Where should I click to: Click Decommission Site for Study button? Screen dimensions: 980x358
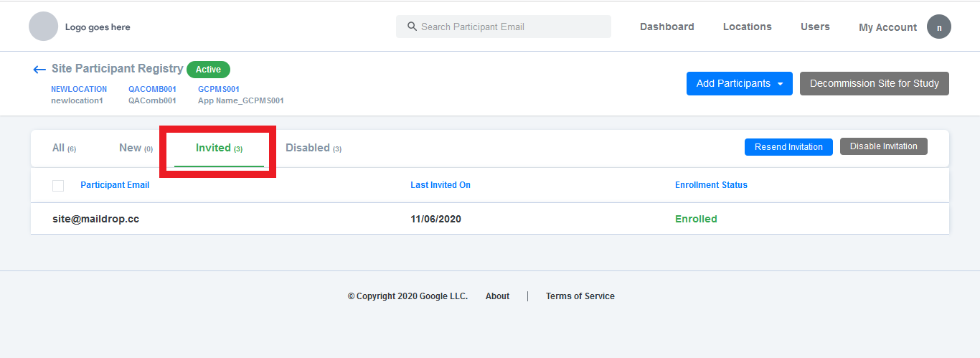tap(875, 83)
